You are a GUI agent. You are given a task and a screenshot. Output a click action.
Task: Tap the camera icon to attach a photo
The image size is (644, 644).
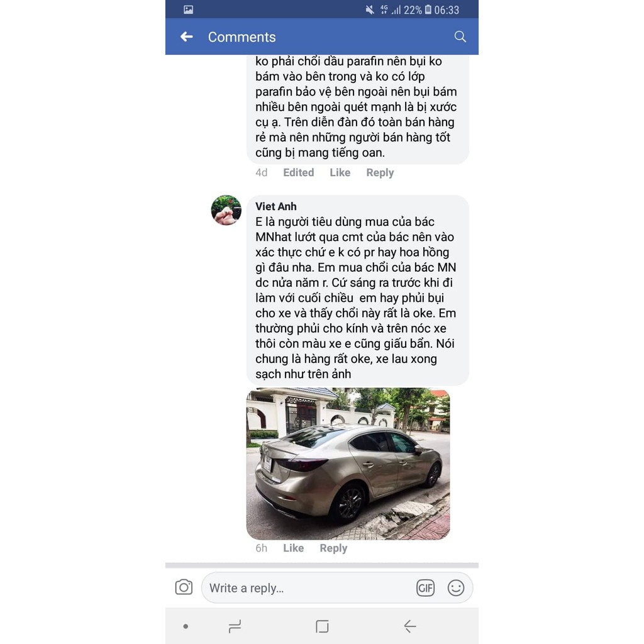pyautogui.click(x=184, y=587)
